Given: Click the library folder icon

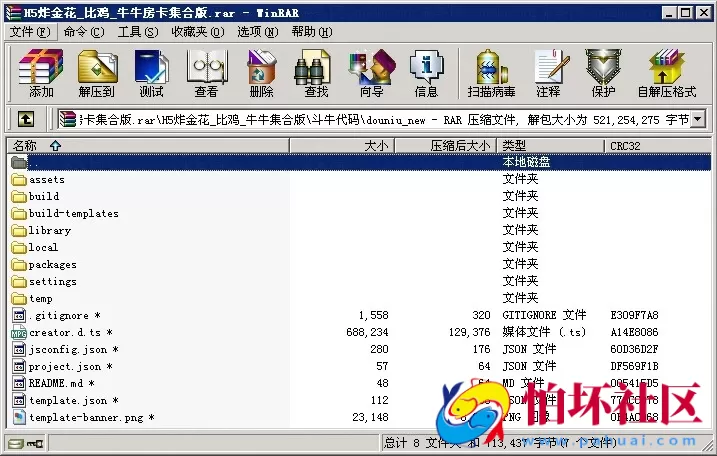Looking at the screenshot, I should click(x=19, y=231).
